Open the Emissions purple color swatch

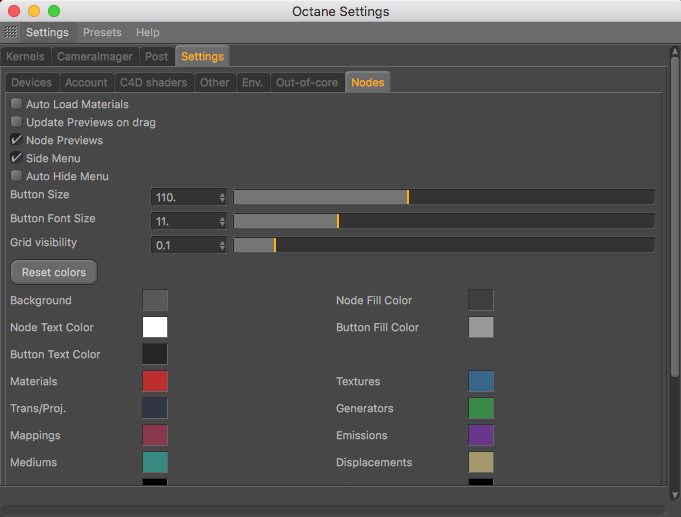pos(481,435)
